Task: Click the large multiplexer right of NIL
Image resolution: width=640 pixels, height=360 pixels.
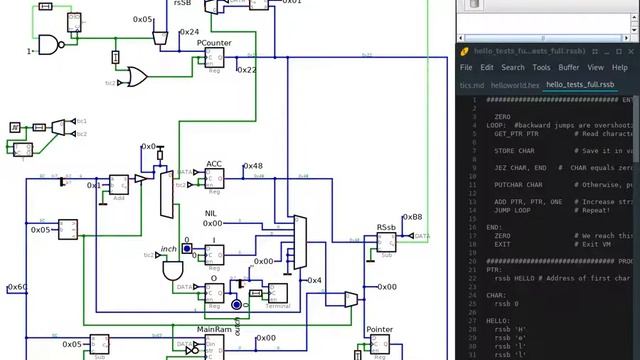Action: [x=300, y=242]
